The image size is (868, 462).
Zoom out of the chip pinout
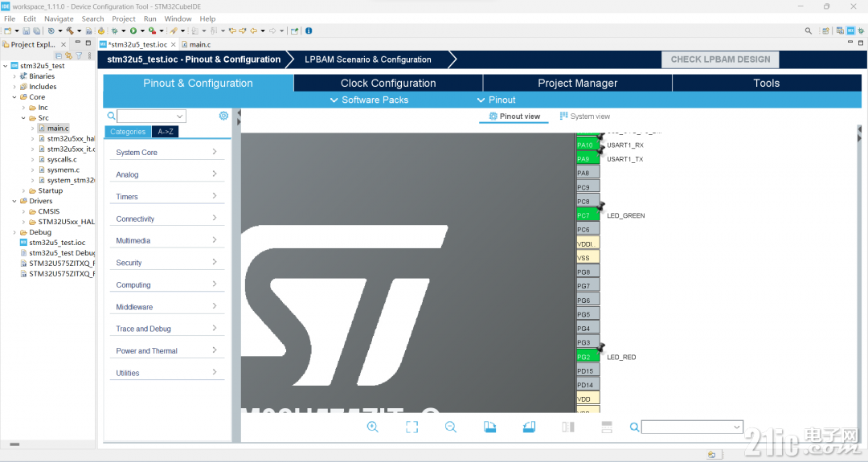tap(451, 427)
